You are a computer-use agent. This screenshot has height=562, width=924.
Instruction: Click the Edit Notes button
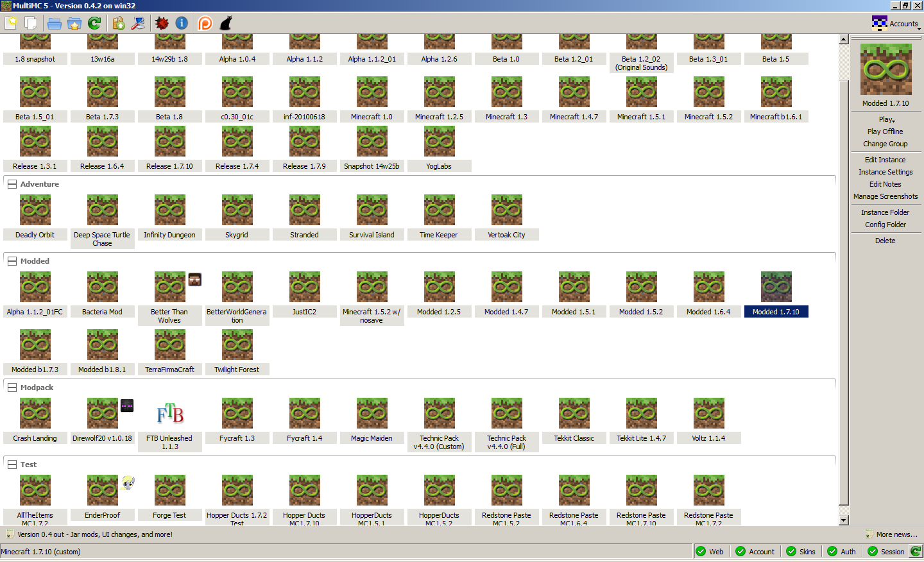[x=886, y=184]
